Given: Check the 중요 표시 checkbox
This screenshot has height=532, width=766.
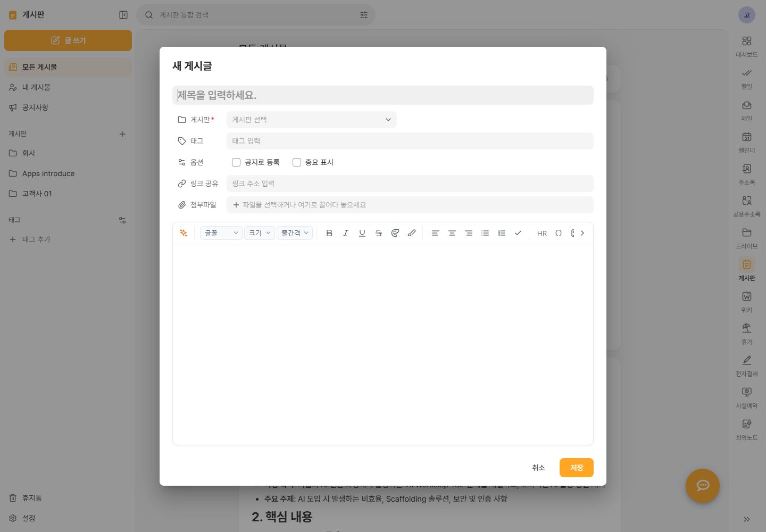Looking at the screenshot, I should tap(297, 162).
